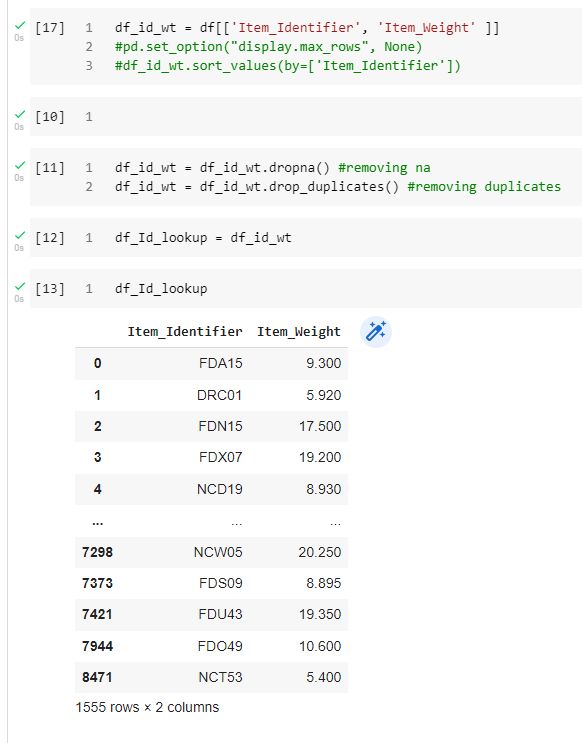Screen dimensions: 582x743
Task: Click the NCW05 table cell
Action: click(218, 552)
